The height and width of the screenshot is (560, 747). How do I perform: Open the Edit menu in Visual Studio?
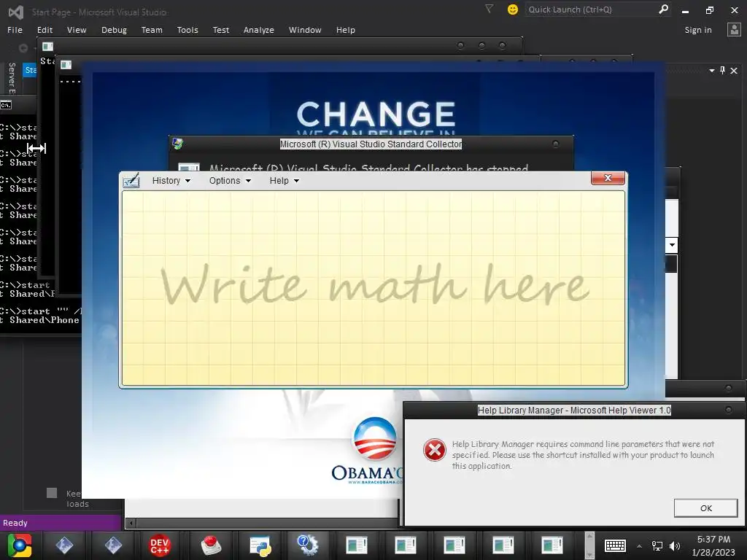tap(44, 30)
